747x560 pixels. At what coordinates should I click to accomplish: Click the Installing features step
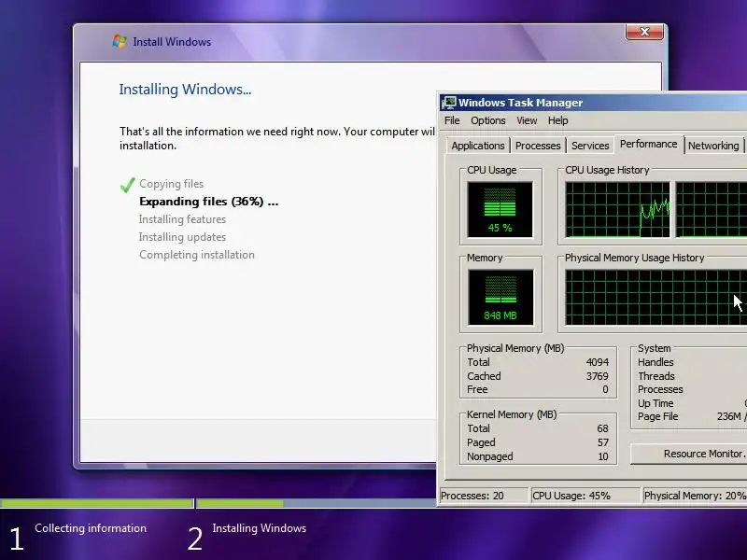(182, 219)
